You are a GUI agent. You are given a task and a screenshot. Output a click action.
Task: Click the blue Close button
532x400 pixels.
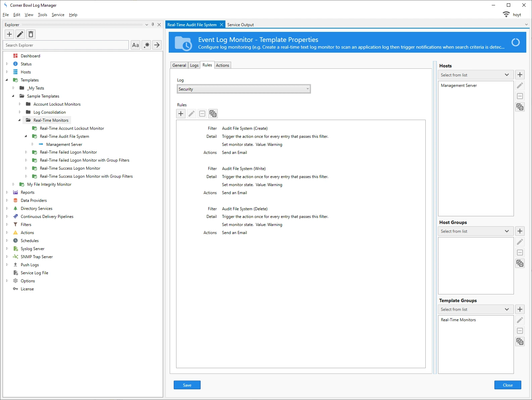(508, 385)
